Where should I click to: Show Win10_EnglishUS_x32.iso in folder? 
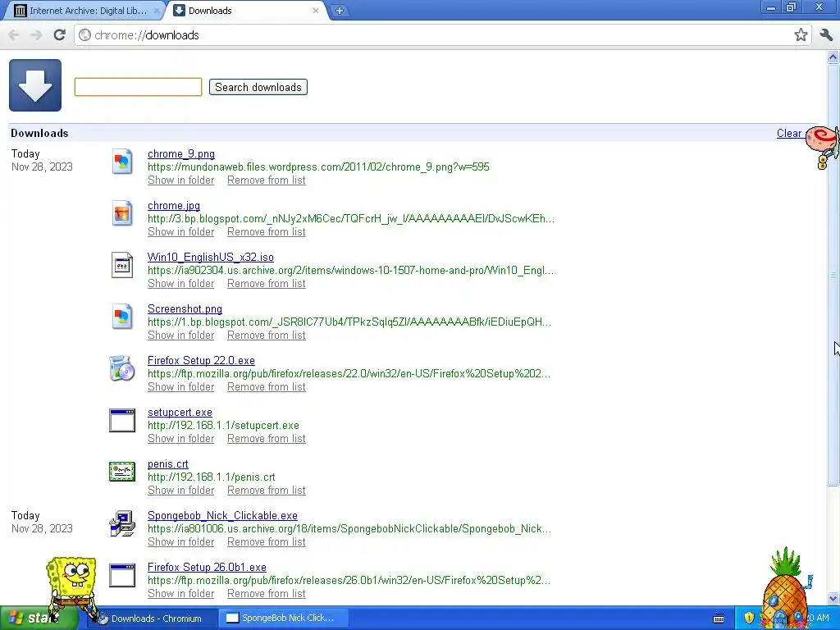click(x=181, y=283)
